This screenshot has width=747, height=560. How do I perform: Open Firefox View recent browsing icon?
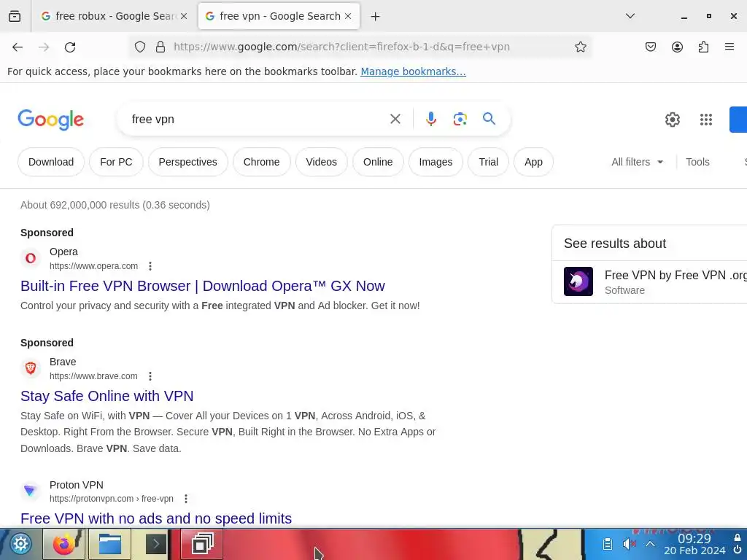tap(15, 16)
